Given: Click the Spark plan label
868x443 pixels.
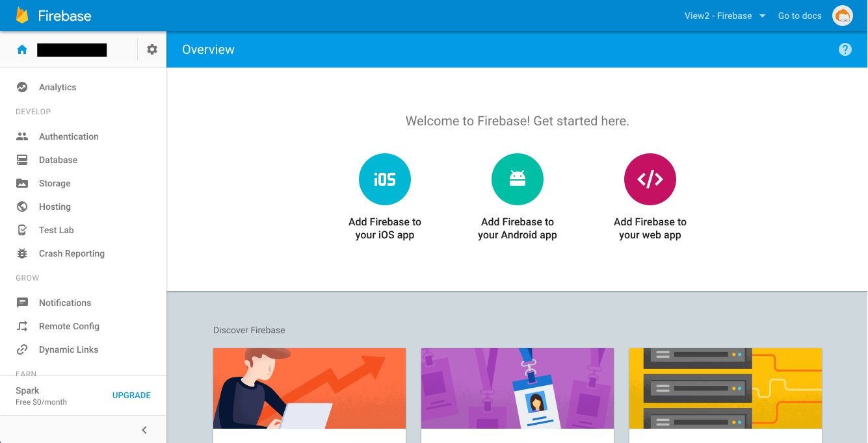Looking at the screenshot, I should tap(27, 390).
